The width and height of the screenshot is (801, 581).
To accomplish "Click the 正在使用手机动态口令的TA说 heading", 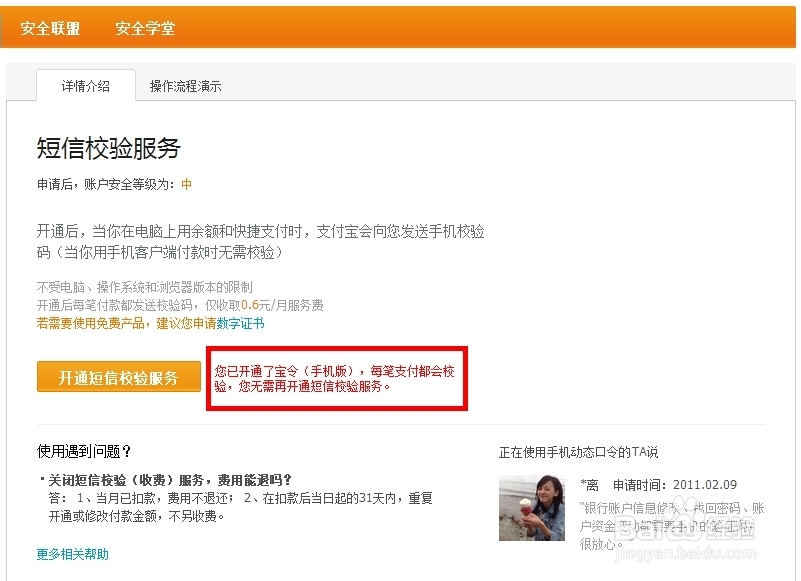I will [x=578, y=452].
